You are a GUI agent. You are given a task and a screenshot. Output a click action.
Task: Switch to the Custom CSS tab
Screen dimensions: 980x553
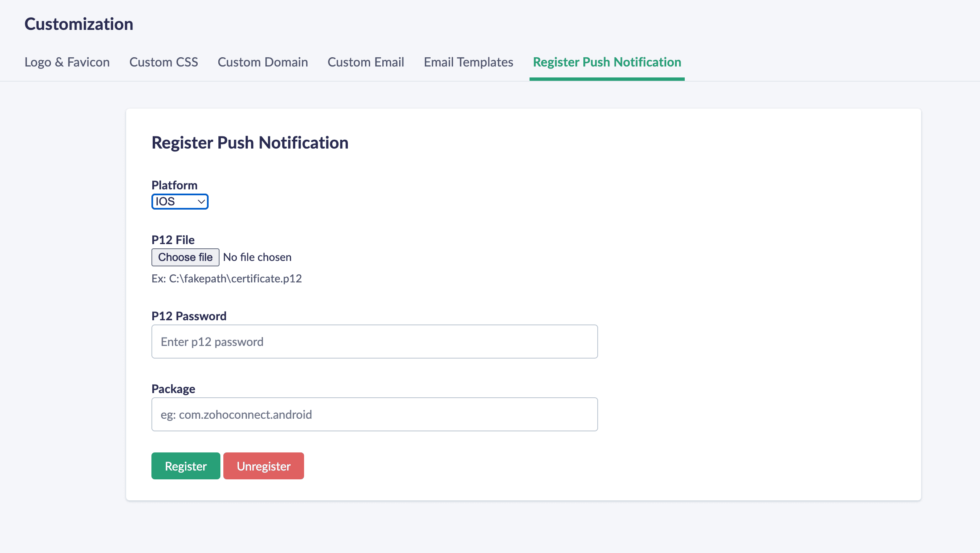164,62
